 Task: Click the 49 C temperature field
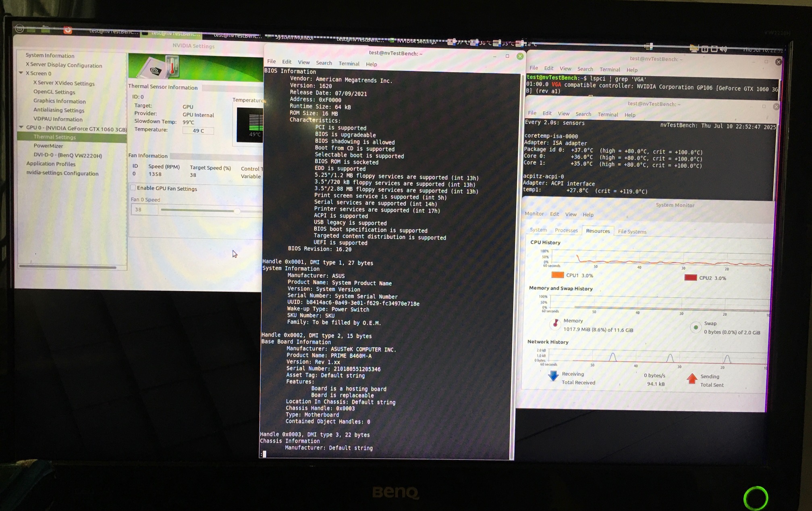[x=198, y=131]
